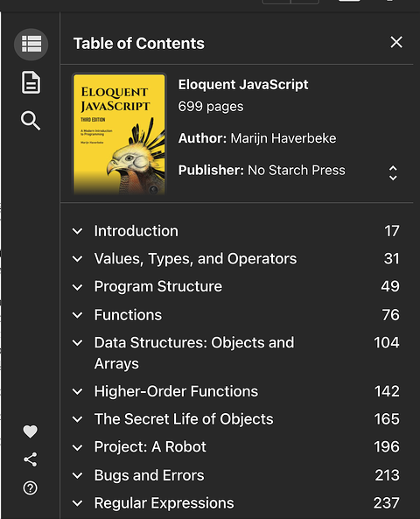The height and width of the screenshot is (519, 420).
Task: Expand the Functions chapter chevron
Action: coord(78,315)
